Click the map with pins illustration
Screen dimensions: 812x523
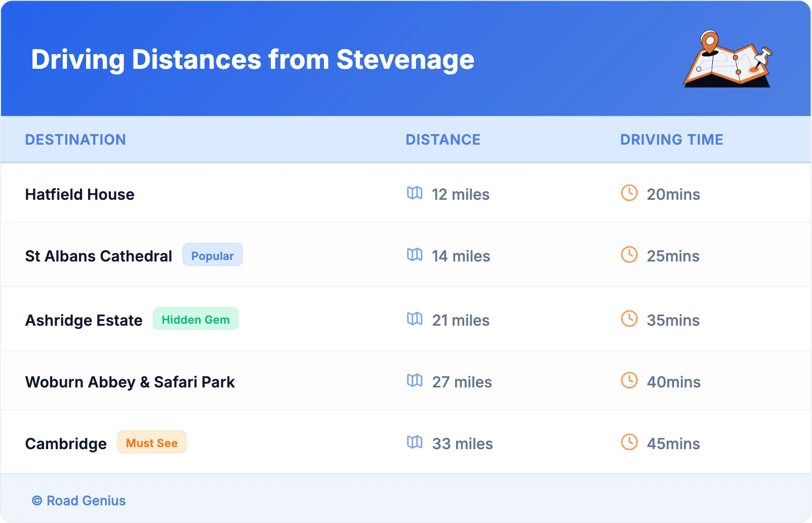[728, 59]
